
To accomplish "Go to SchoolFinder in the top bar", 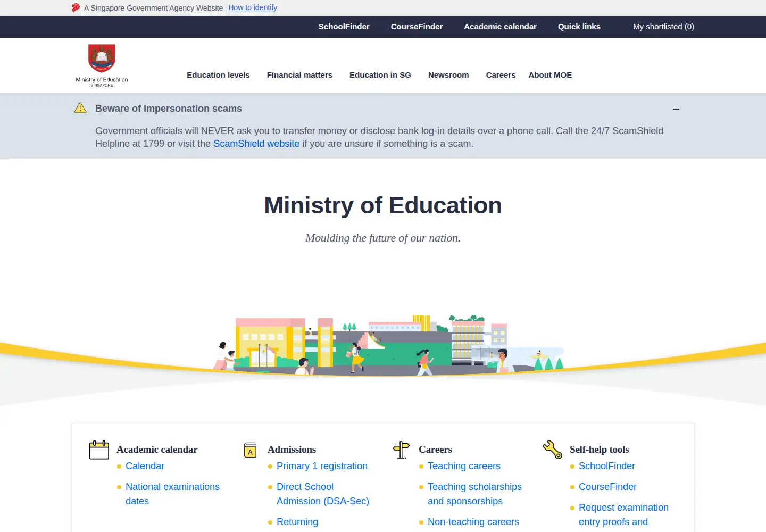I will tap(344, 27).
